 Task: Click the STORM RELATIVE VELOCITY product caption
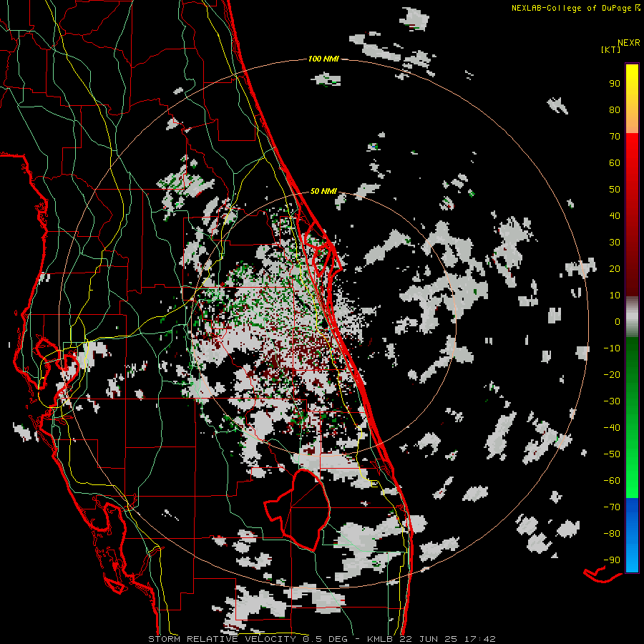click(222, 639)
